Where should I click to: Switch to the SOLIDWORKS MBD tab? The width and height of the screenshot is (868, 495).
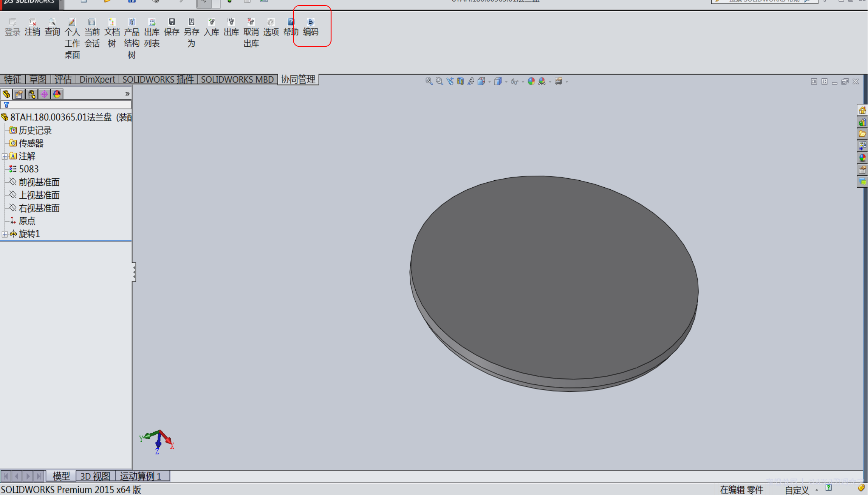(237, 79)
